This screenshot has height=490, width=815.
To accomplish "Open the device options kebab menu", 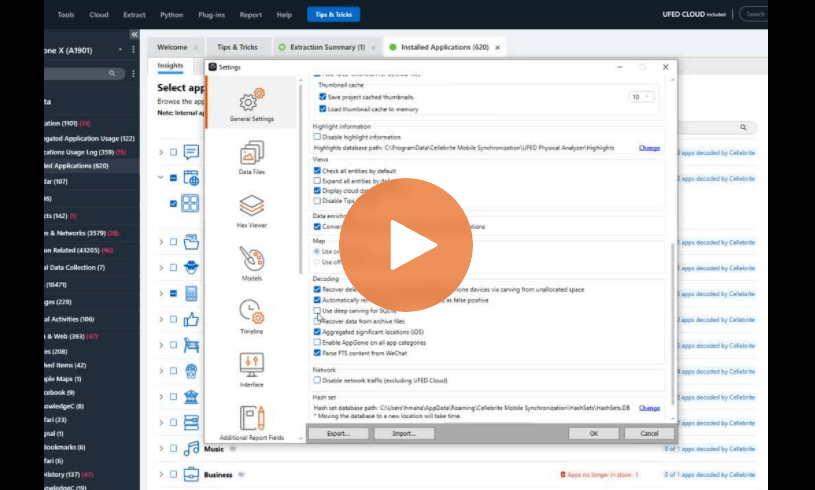I will (133, 50).
